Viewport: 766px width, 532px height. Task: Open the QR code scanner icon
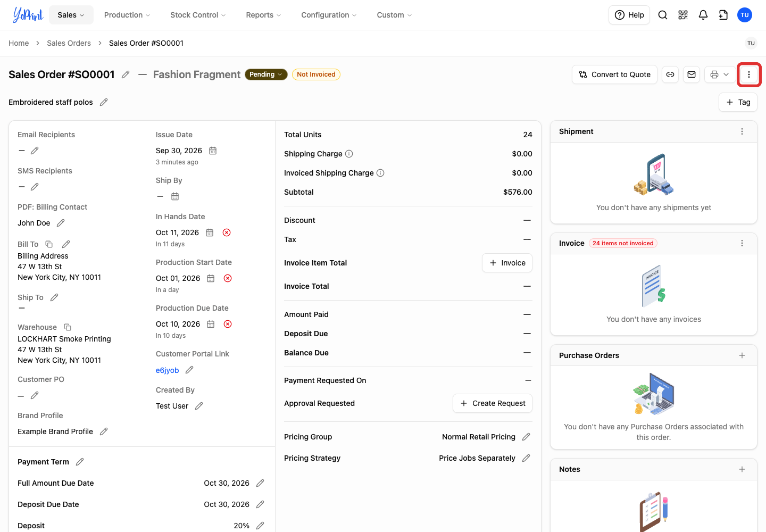[x=683, y=15]
